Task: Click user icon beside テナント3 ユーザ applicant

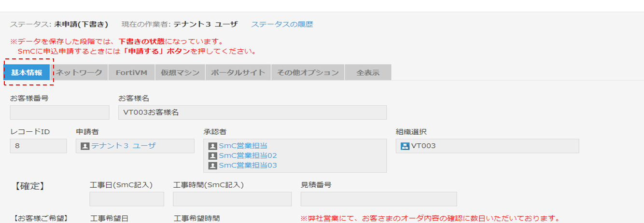Action: tap(85, 146)
